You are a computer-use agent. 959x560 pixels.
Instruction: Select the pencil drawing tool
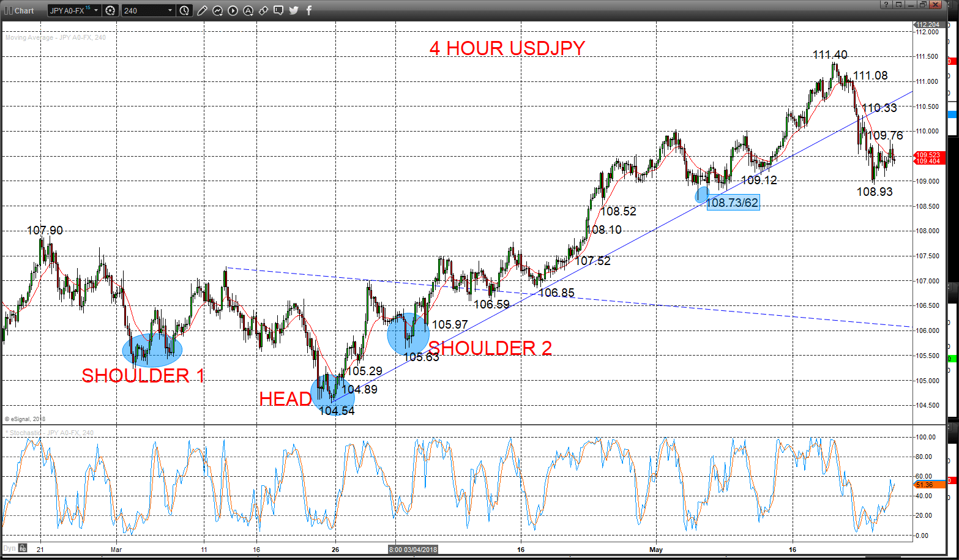pyautogui.click(x=203, y=10)
